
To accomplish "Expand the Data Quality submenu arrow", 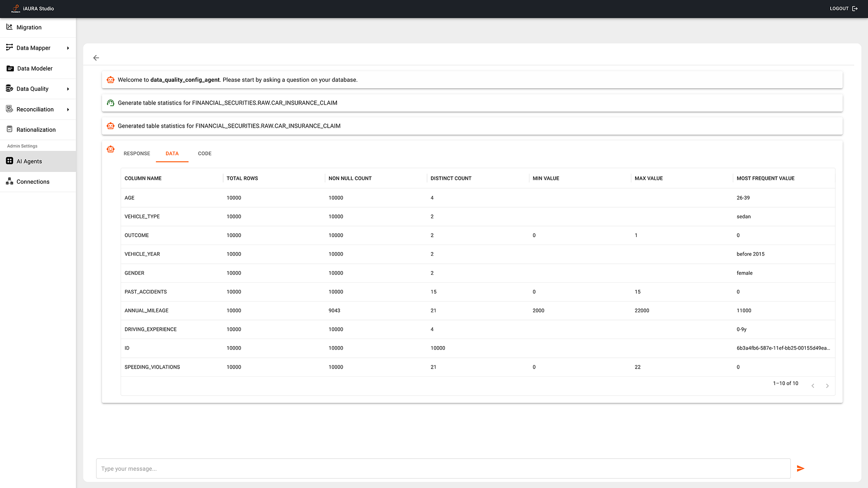I will click(68, 89).
